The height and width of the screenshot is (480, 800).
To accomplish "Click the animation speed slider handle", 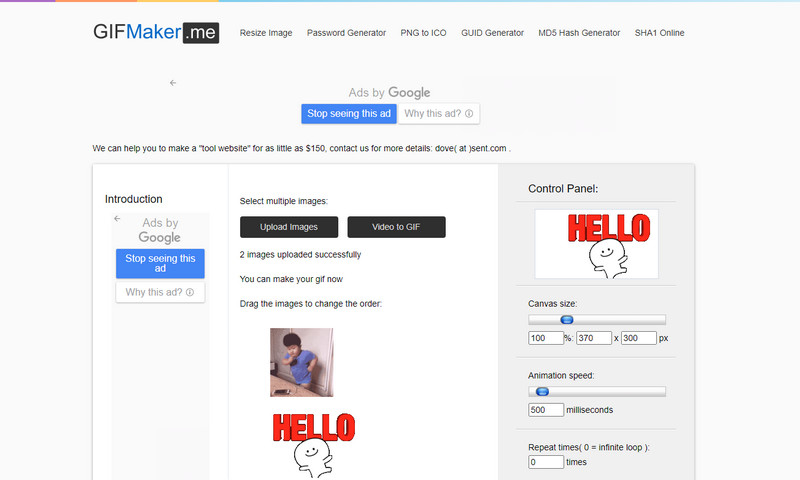I will (x=542, y=392).
